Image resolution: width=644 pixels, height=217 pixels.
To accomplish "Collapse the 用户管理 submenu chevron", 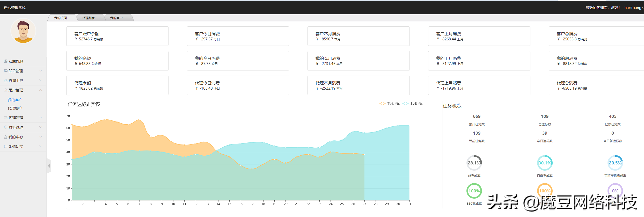I will point(41,90).
